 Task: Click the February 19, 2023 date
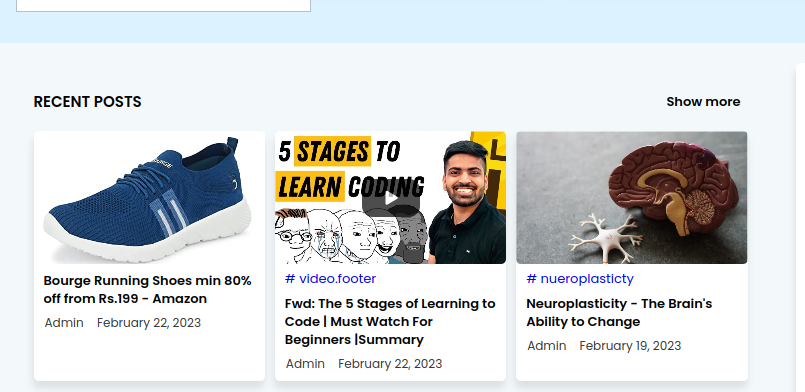(630, 346)
